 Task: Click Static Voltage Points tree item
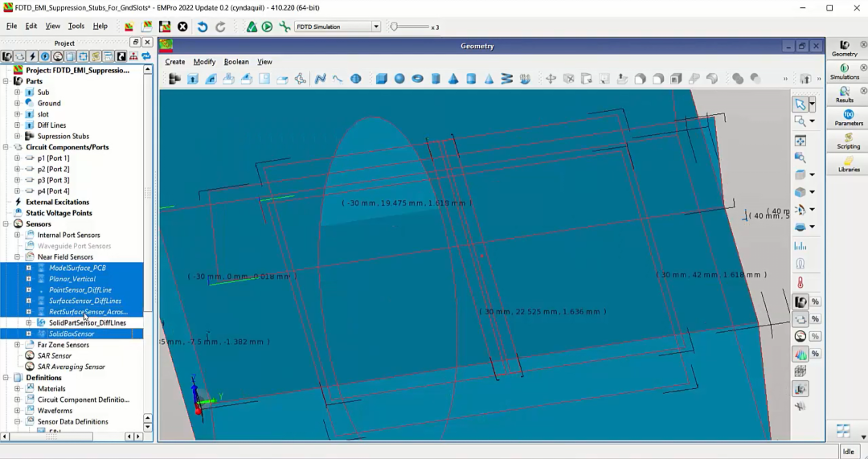point(59,212)
